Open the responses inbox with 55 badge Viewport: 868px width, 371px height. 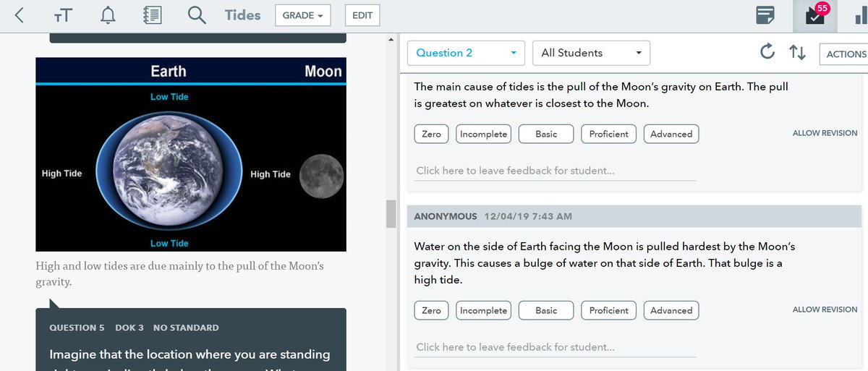[814, 15]
